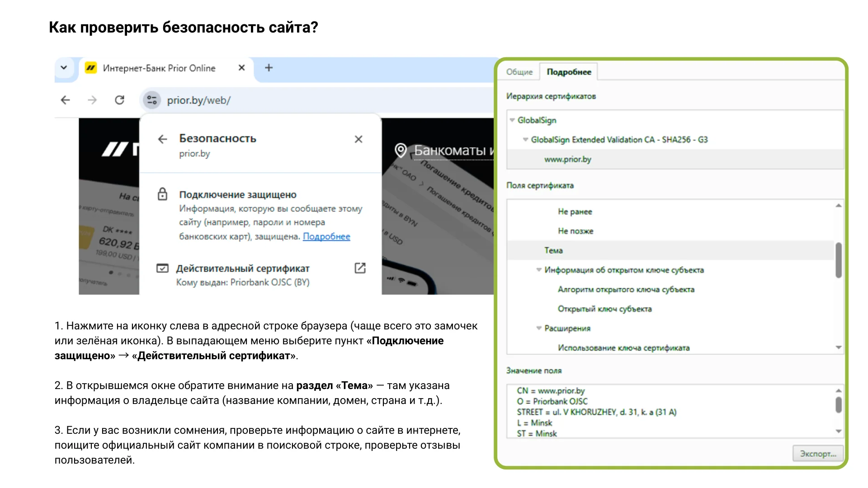Click the forward navigation arrow
The image size is (868, 488).
click(92, 100)
